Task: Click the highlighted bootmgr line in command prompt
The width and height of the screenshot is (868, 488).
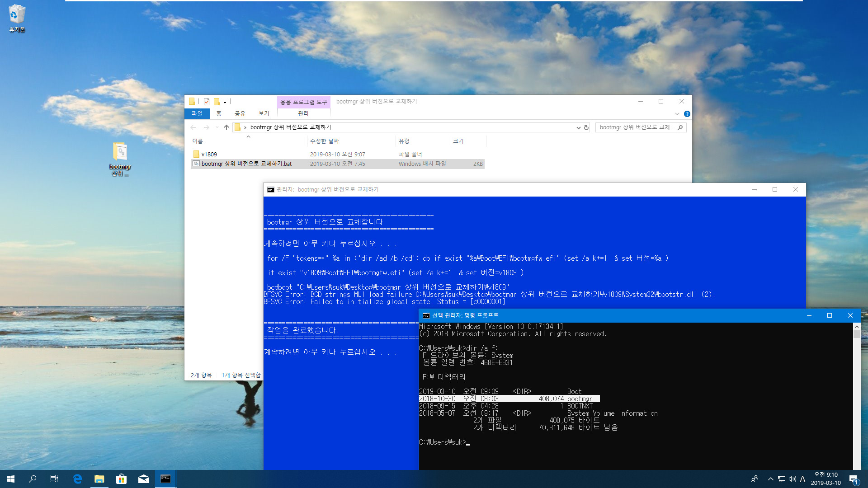Action: (x=509, y=399)
